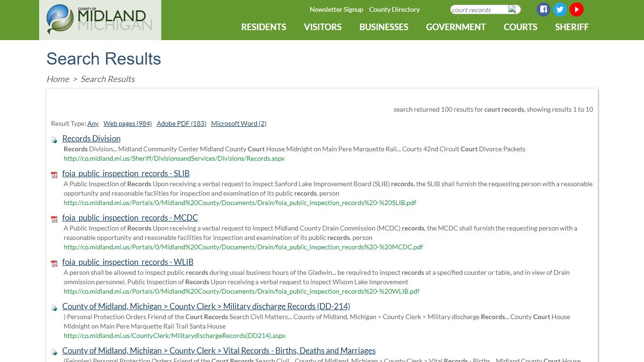Click the MCDC.pdf green URL
This screenshot has width=644, height=362.
pos(243,247)
